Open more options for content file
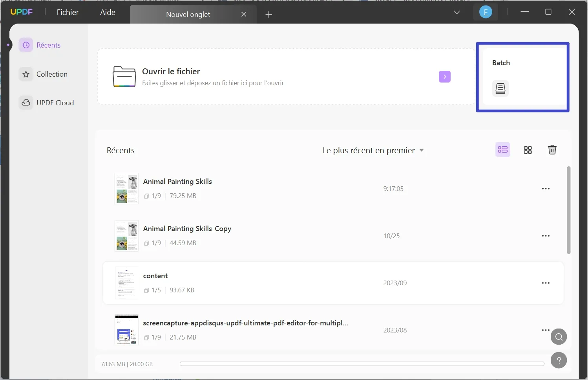The height and width of the screenshot is (380, 588). click(546, 283)
